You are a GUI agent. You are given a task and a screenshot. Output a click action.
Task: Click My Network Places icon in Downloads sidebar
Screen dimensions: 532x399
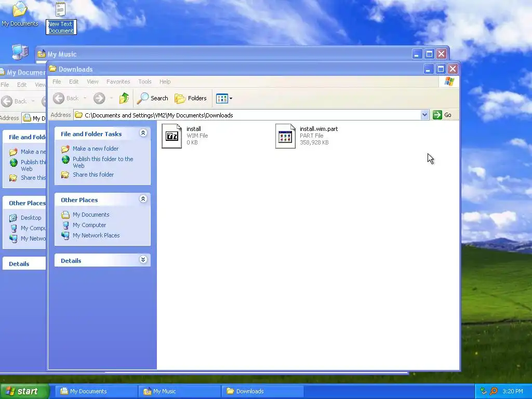click(x=65, y=235)
